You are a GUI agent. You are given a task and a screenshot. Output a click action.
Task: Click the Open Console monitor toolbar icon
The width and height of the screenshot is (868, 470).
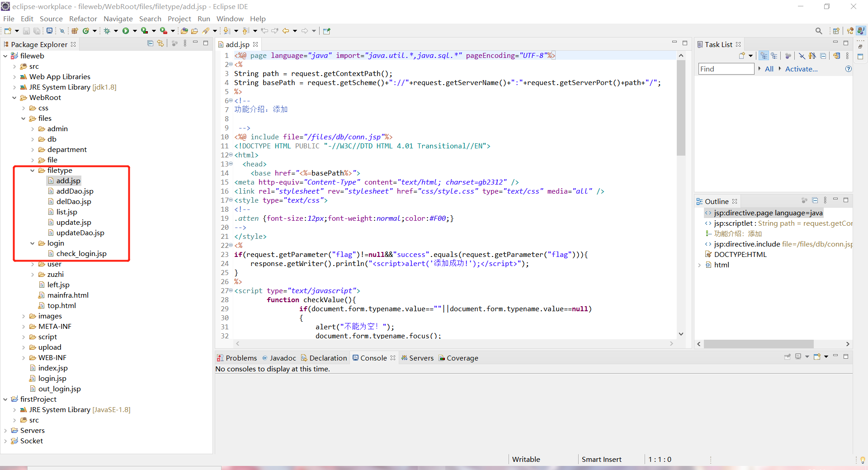point(49,31)
